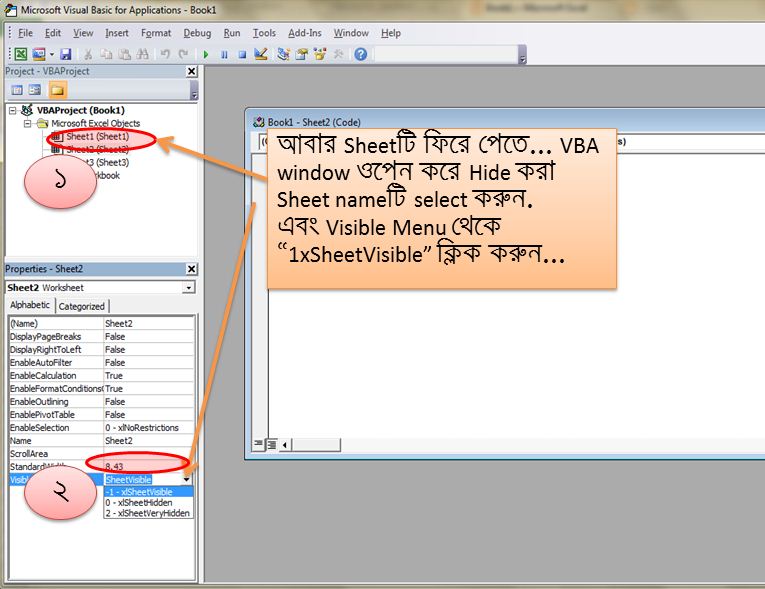Click the (Name) property value Sheet2
765x589 pixels.
149,324
